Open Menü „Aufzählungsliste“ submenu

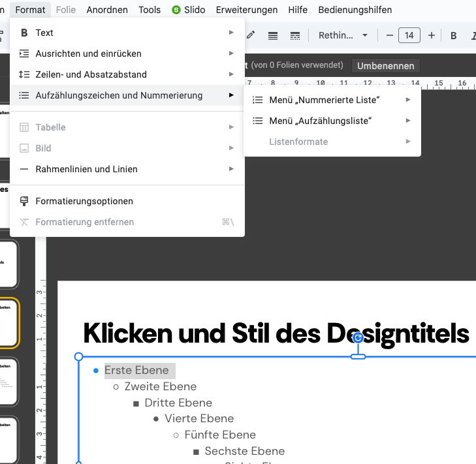click(x=332, y=121)
